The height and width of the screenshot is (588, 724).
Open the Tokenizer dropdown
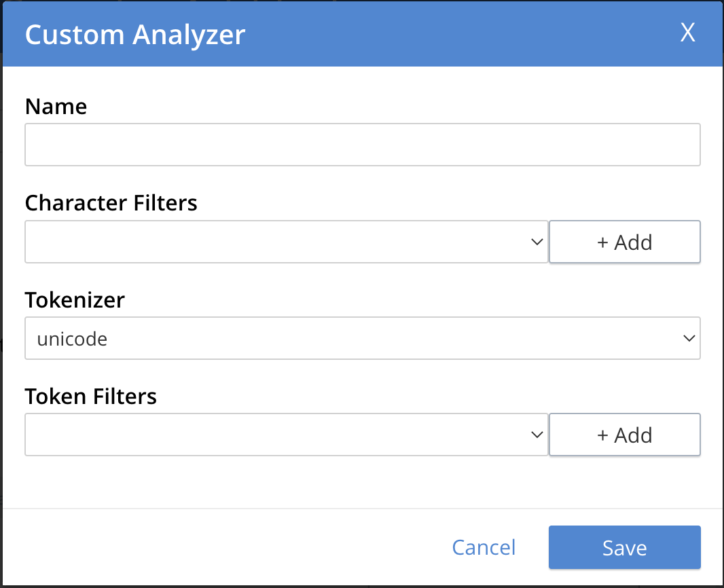(x=362, y=338)
